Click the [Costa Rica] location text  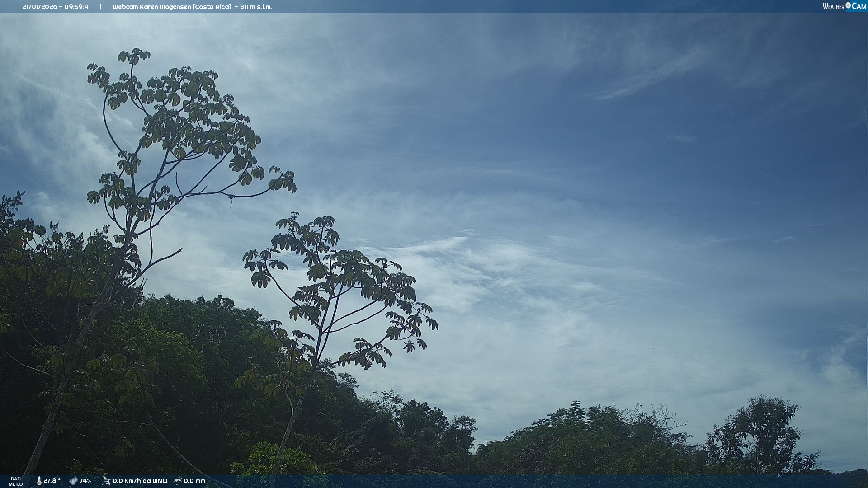click(212, 7)
